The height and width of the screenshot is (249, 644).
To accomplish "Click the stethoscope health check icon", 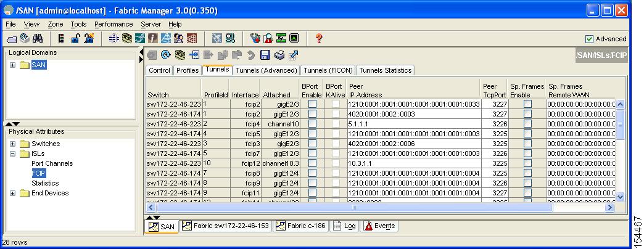I will [255, 39].
